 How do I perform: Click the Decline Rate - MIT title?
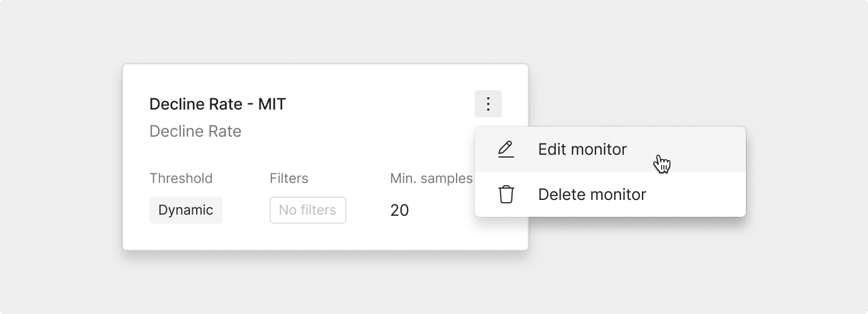coord(218,104)
